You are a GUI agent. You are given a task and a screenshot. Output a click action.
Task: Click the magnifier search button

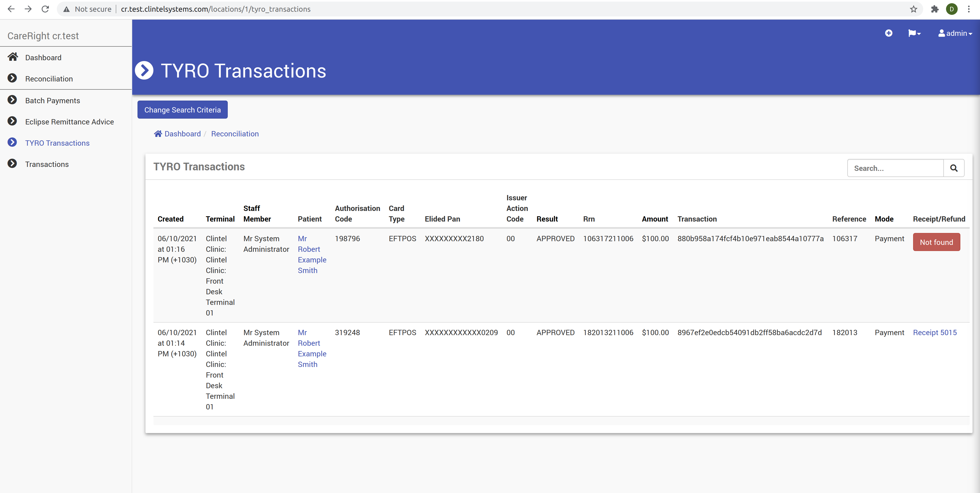tap(953, 168)
